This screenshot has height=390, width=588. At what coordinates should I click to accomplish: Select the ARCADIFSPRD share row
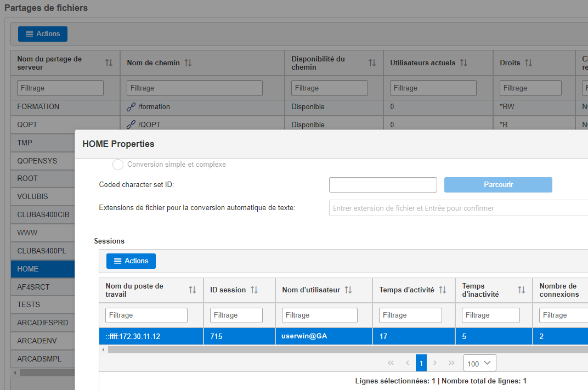(x=43, y=323)
